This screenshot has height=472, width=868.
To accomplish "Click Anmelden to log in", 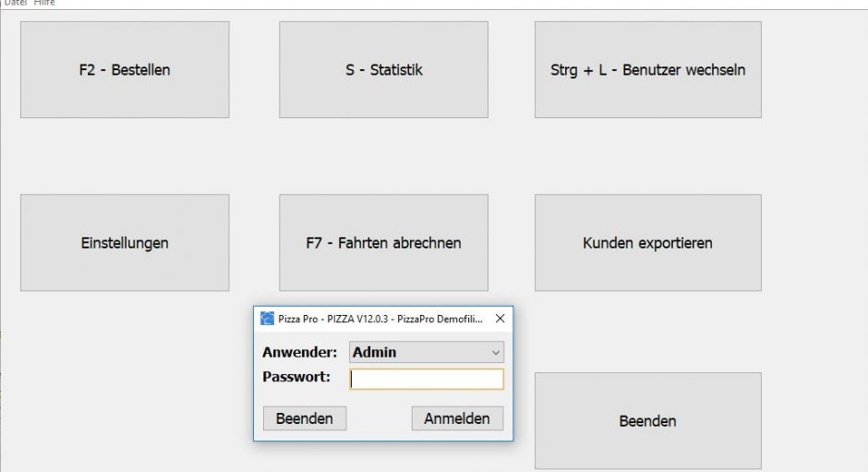I will point(457,418).
